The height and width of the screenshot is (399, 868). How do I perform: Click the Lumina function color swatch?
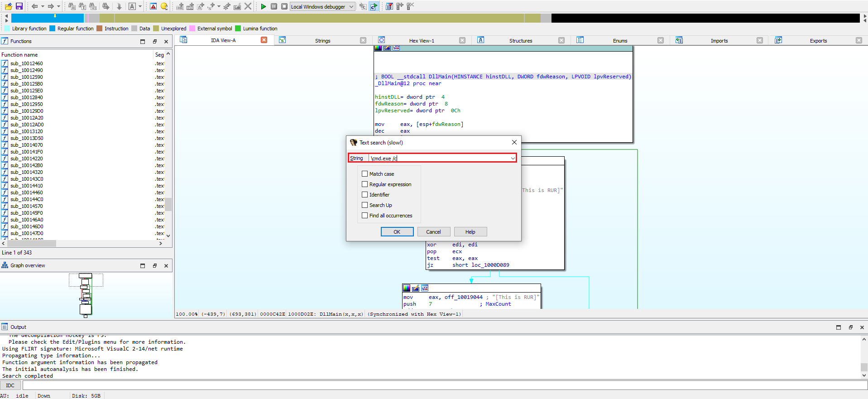click(238, 29)
